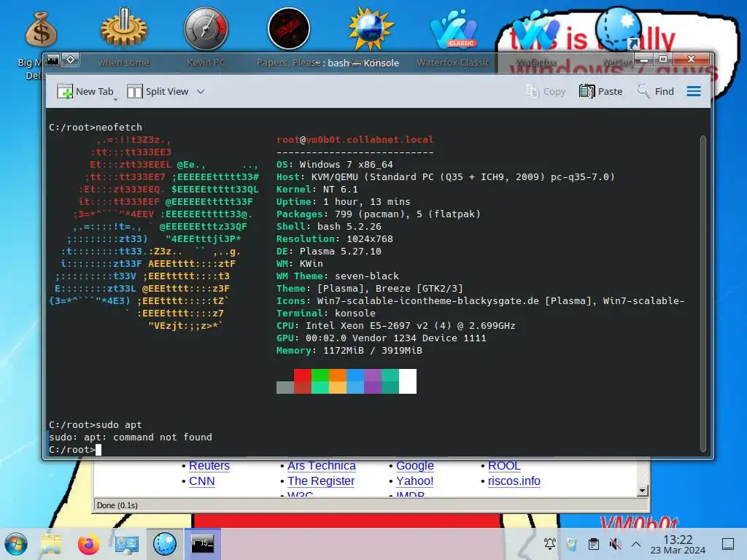747x560 pixels.
Task: Click the show desktop button
Action: pyautogui.click(x=728, y=544)
